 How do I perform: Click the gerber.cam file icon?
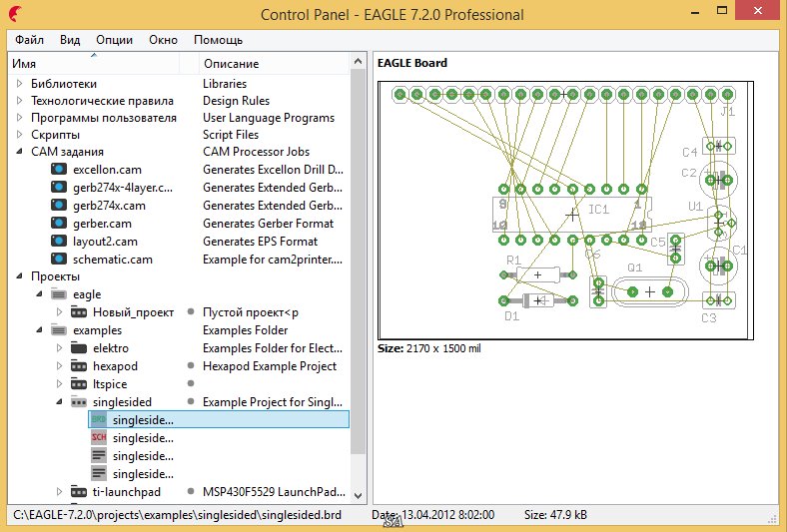(x=58, y=224)
